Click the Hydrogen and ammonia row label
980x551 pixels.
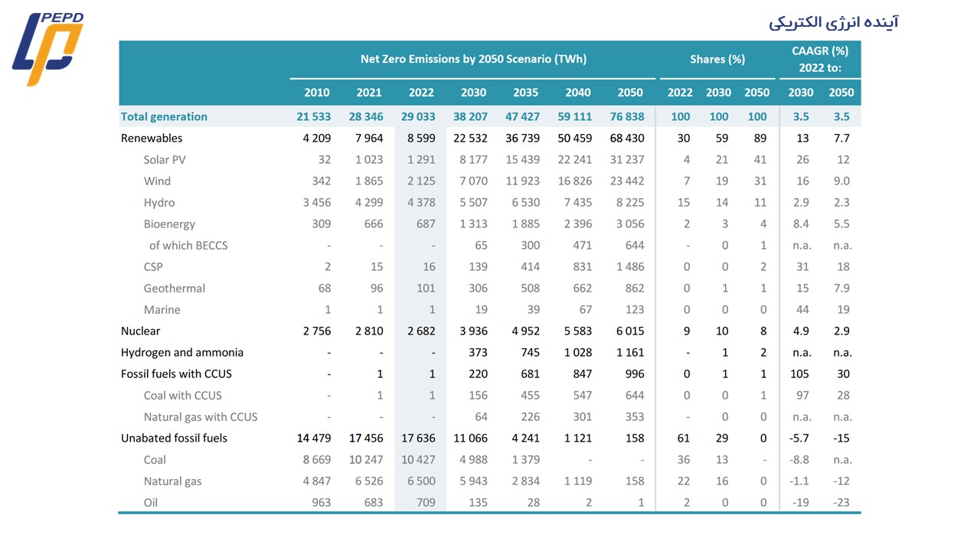[x=182, y=352]
